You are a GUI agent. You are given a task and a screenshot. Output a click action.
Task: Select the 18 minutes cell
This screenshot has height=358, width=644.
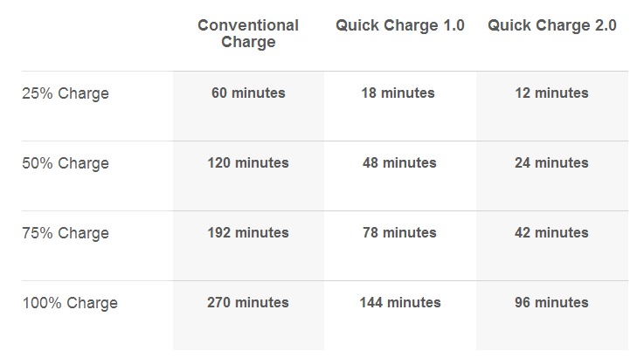[x=398, y=93]
